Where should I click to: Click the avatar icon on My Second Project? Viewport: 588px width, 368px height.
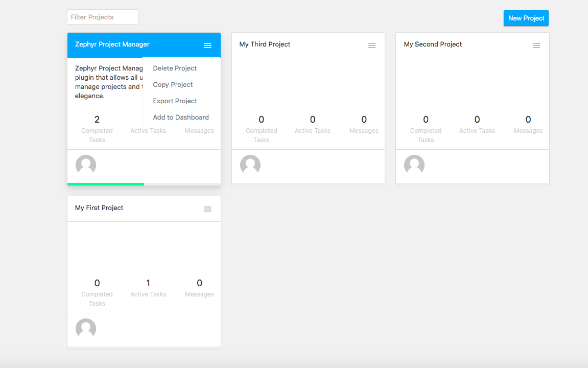414,165
